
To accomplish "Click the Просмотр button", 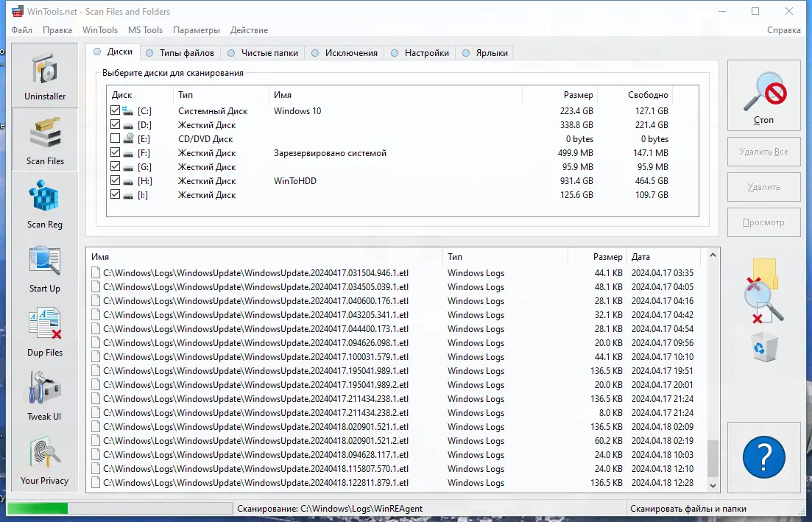I will [764, 222].
